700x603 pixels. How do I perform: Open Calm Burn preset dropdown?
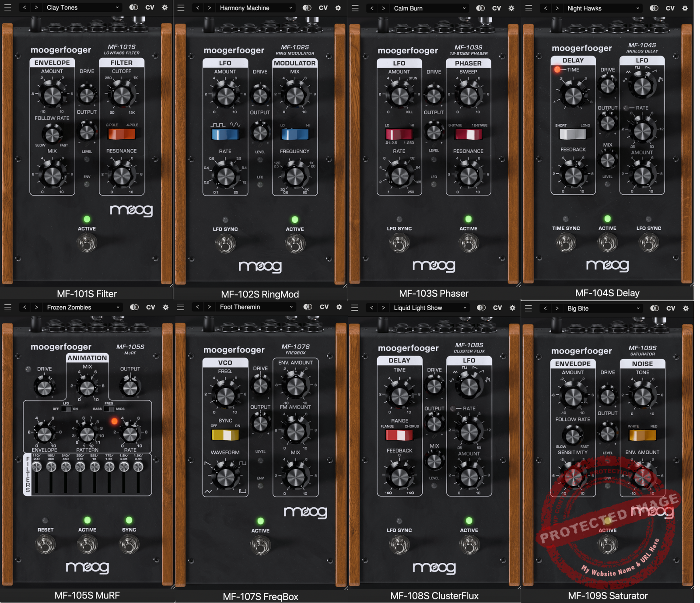(x=430, y=8)
